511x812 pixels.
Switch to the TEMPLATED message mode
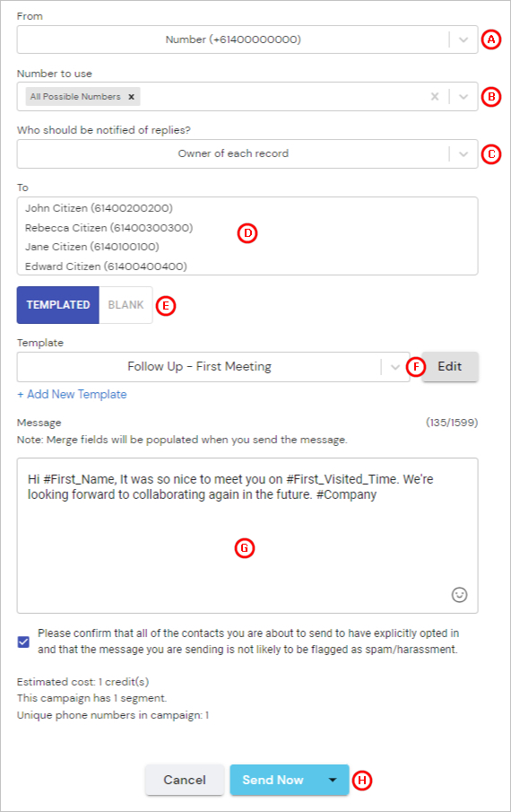pyautogui.click(x=58, y=305)
